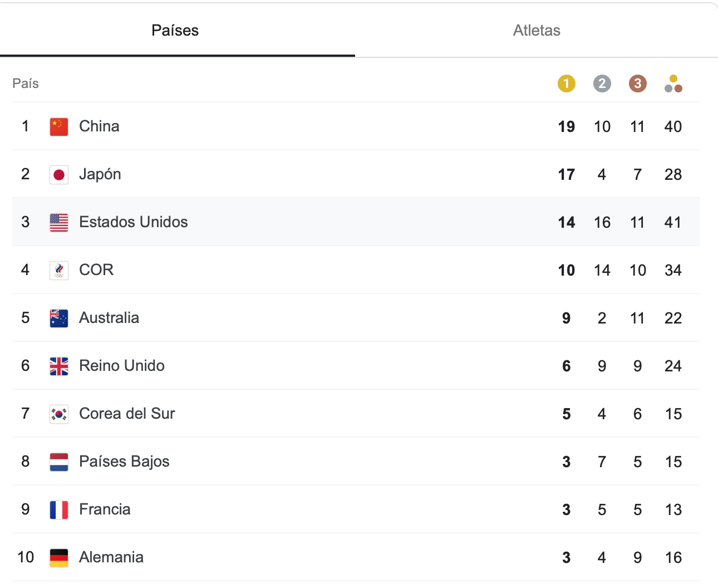Select the Países tab
This screenshot has height=588, width=718.
pyautogui.click(x=175, y=30)
